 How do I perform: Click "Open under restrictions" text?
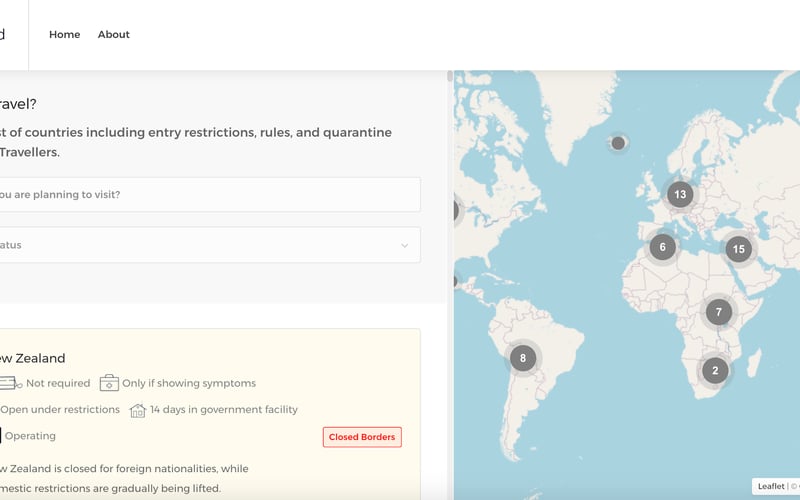60,410
